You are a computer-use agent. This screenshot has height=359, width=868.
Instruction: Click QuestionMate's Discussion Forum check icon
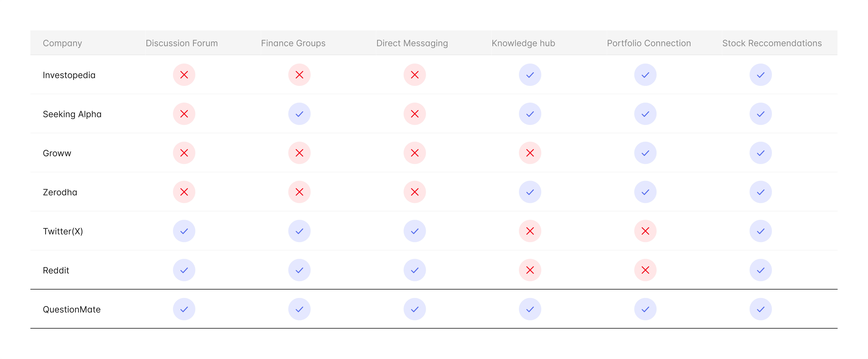[184, 309]
